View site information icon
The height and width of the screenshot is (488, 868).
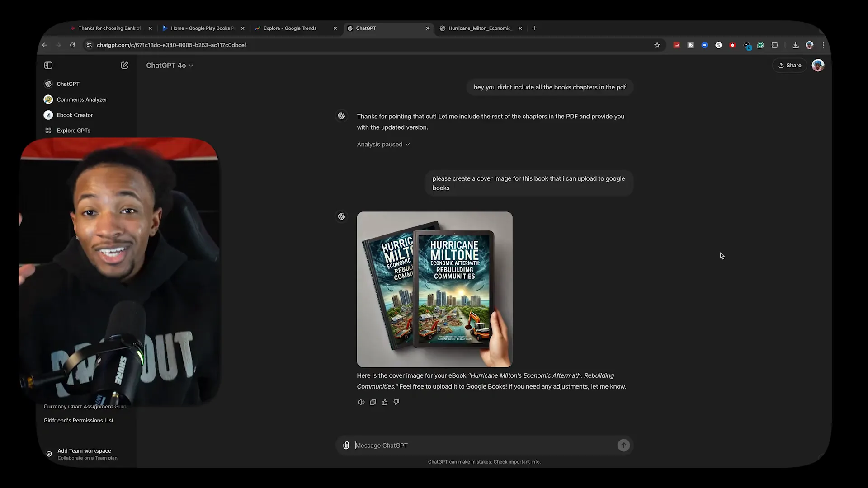point(89,45)
